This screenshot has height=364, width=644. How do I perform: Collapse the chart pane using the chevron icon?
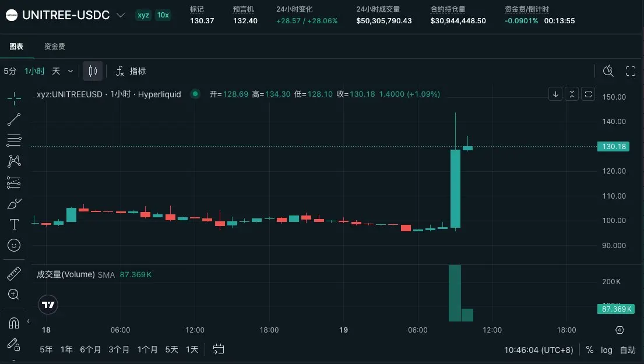(x=572, y=94)
